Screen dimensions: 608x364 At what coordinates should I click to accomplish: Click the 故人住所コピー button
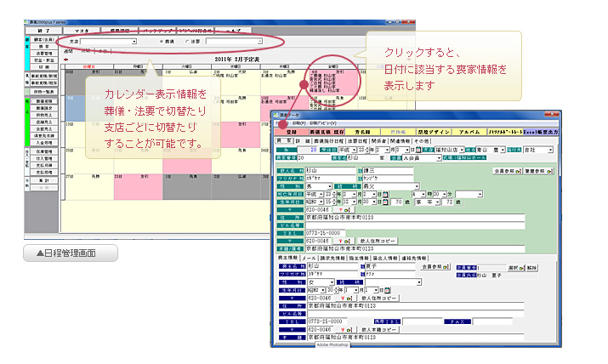(377, 242)
